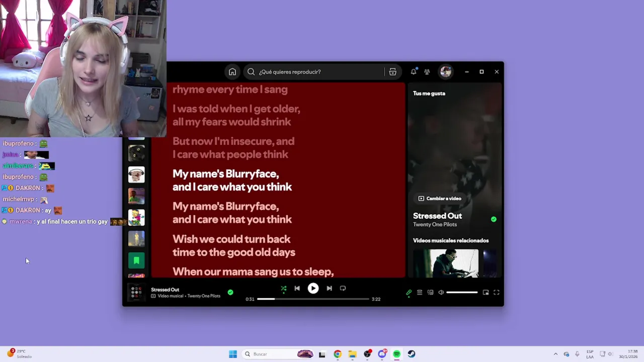Open the miniplayer icon
644x362 pixels.
click(x=486, y=293)
